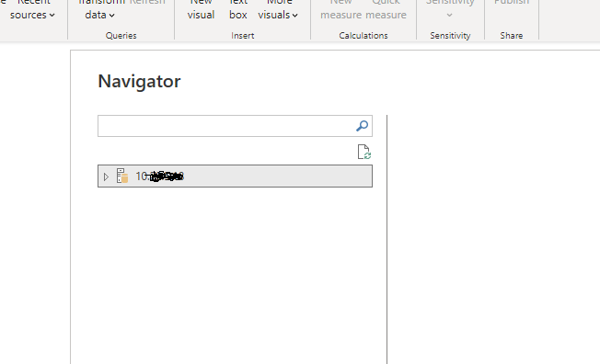Viewport: 600px width, 364px height.
Task: Click the Quick measure button
Action: [x=386, y=9]
